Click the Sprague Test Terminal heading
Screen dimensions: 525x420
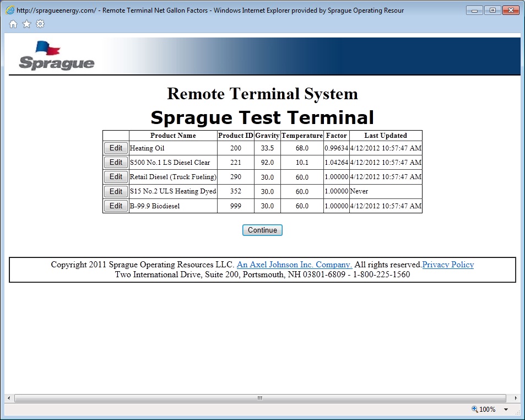[262, 117]
